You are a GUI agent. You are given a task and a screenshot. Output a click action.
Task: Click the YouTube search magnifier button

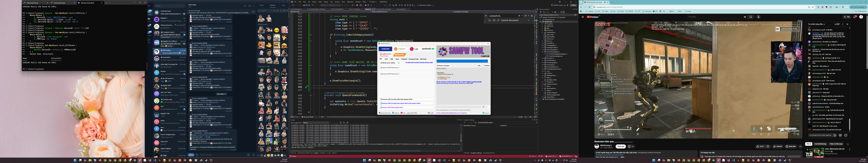pyautogui.click(x=751, y=17)
